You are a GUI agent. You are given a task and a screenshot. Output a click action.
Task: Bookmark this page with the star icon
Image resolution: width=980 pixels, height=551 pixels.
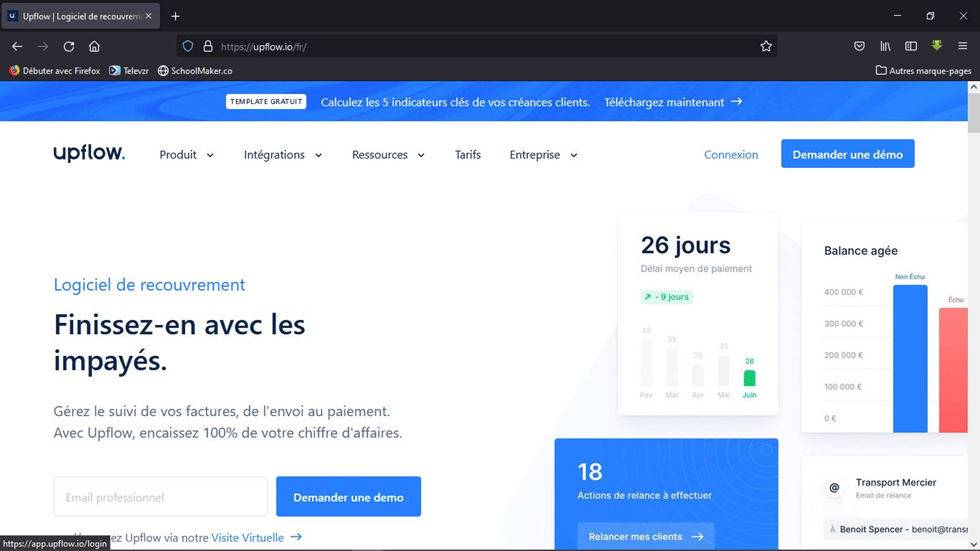point(766,47)
